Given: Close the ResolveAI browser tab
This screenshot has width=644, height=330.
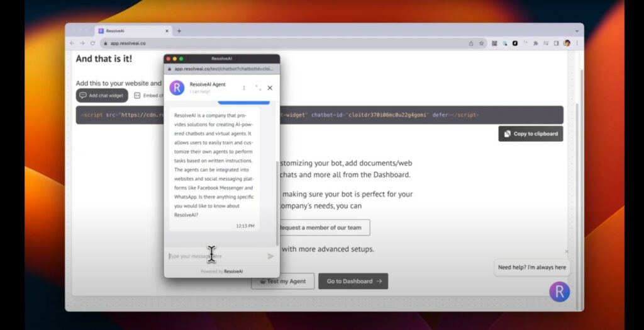Looking at the screenshot, I should tap(167, 31).
